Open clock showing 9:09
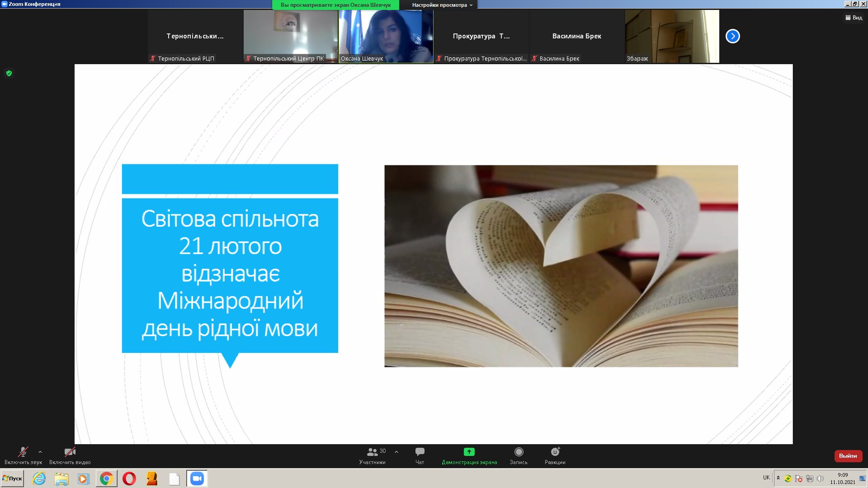The height and width of the screenshot is (488, 868). coord(843,479)
